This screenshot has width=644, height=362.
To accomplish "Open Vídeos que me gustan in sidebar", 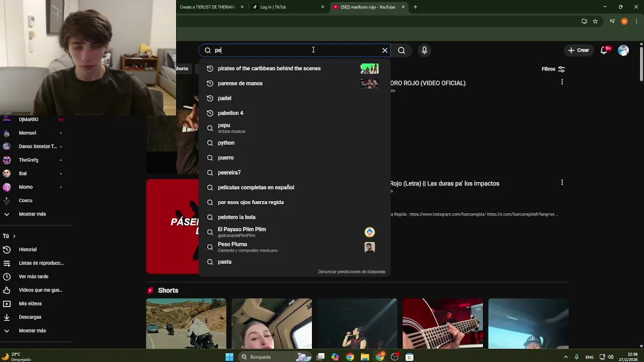I will pos(33,290).
